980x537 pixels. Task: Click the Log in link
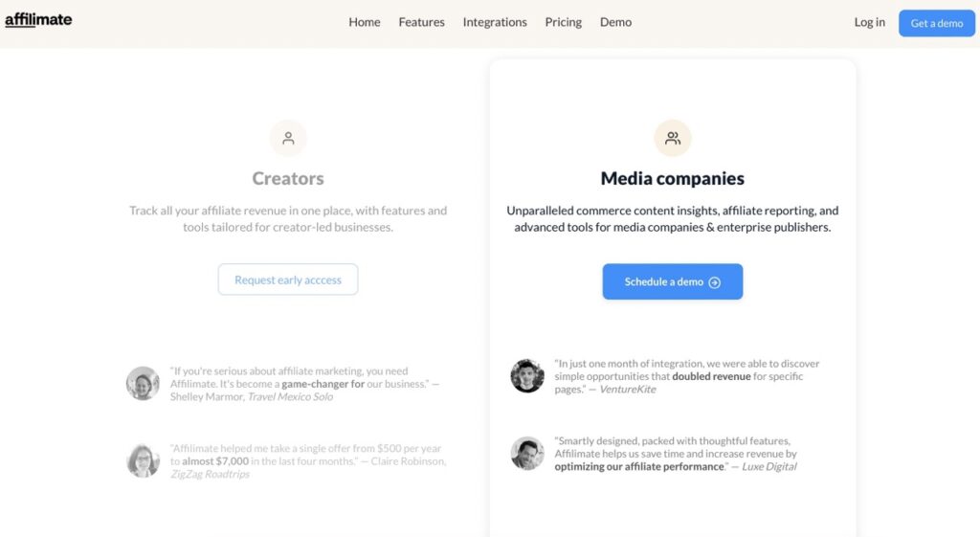pyautogui.click(x=869, y=22)
